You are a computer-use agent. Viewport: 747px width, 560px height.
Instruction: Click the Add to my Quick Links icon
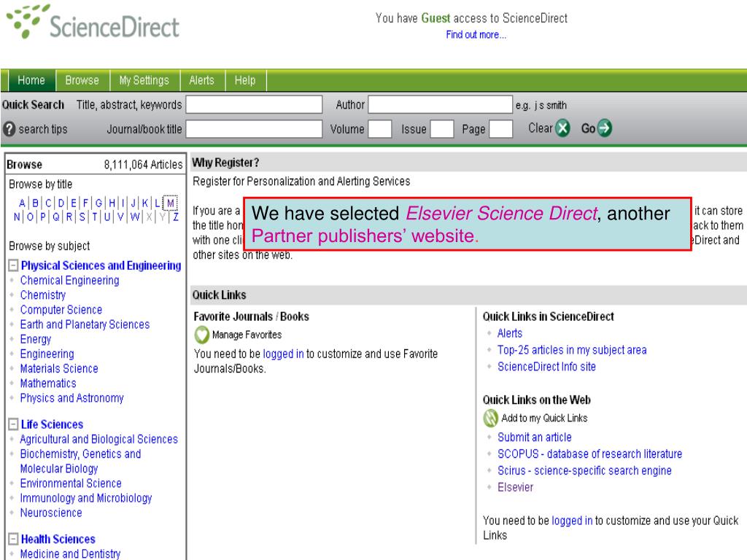pos(490,418)
